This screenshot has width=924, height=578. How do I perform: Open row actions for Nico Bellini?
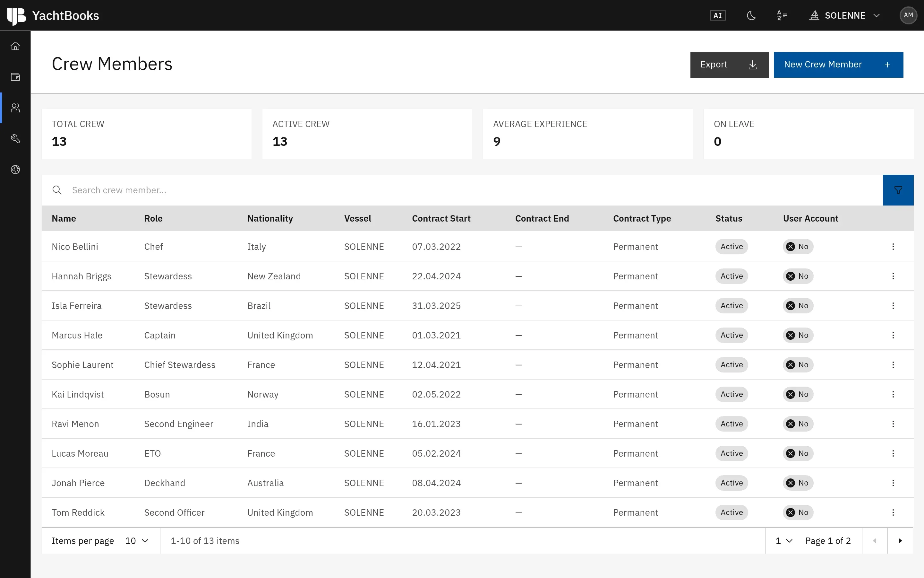tap(893, 247)
